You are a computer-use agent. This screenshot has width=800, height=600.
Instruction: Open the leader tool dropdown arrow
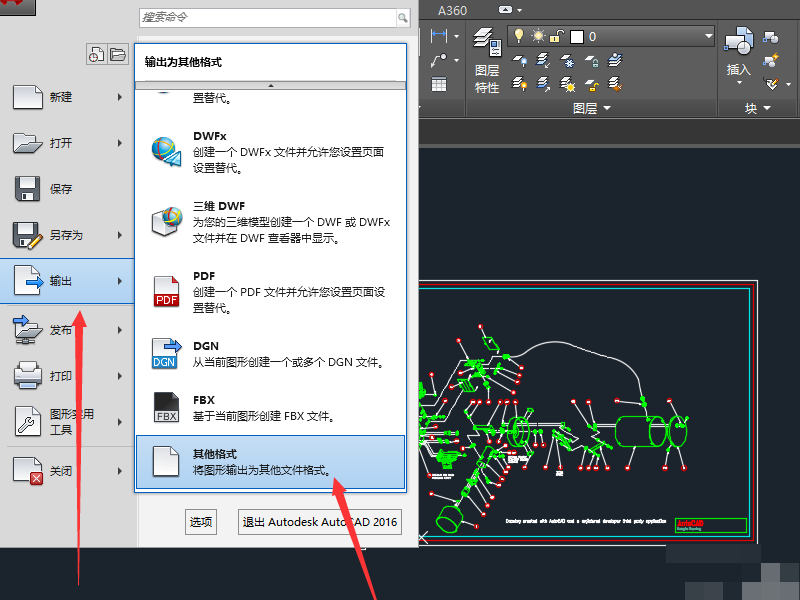point(457,61)
